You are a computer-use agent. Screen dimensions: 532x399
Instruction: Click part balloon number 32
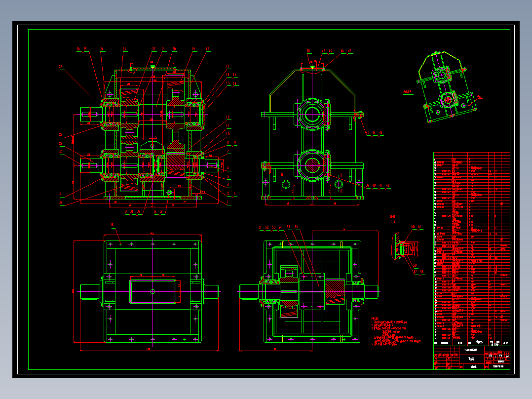(61, 203)
